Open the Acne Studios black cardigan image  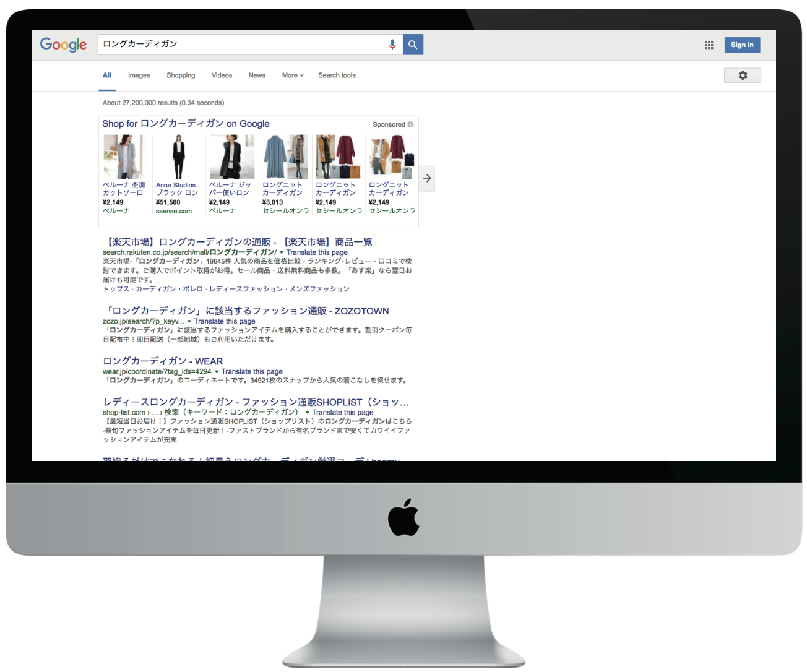point(178,157)
